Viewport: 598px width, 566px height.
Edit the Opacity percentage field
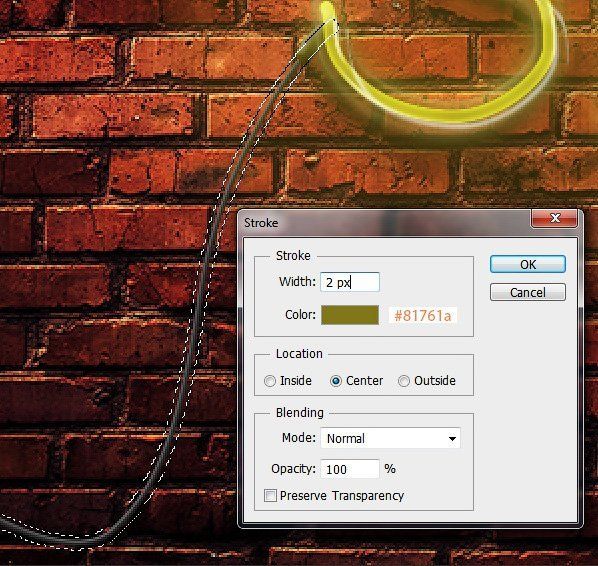pyautogui.click(x=350, y=469)
